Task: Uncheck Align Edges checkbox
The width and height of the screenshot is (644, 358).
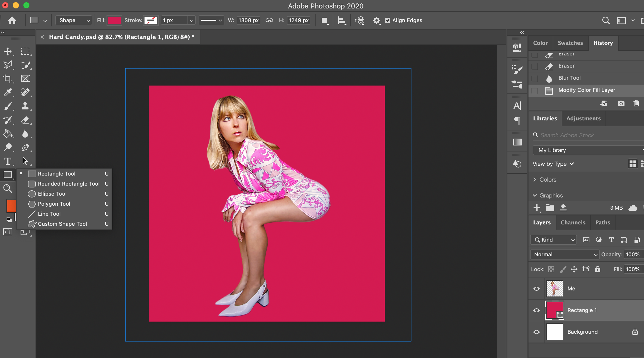Action: pos(387,20)
